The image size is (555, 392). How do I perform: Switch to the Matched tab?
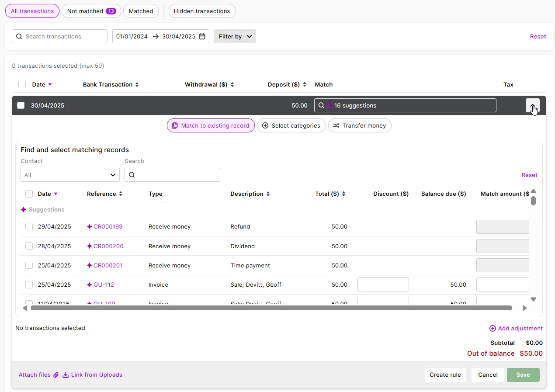pyautogui.click(x=141, y=10)
